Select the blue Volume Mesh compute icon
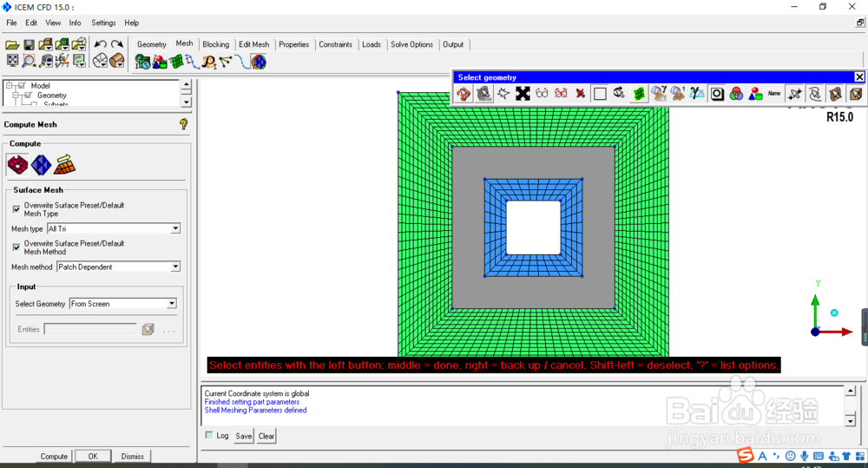 [x=41, y=164]
